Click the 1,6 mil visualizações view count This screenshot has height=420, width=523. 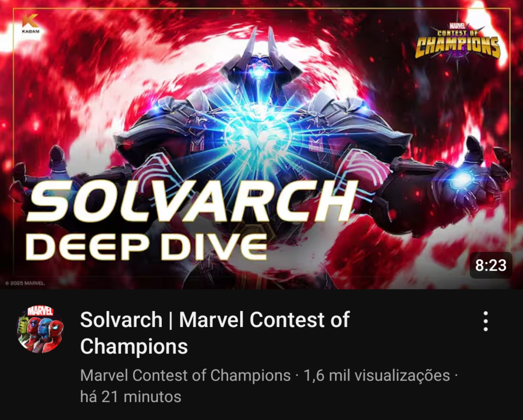[x=377, y=375]
